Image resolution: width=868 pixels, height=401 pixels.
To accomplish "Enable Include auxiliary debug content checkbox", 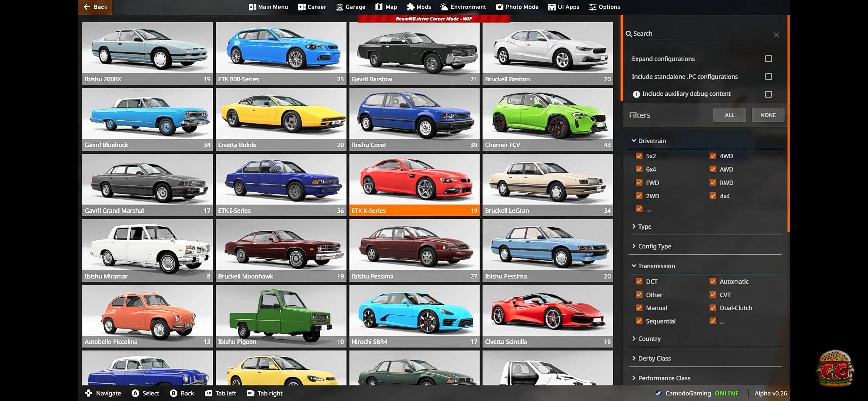I will (x=769, y=94).
